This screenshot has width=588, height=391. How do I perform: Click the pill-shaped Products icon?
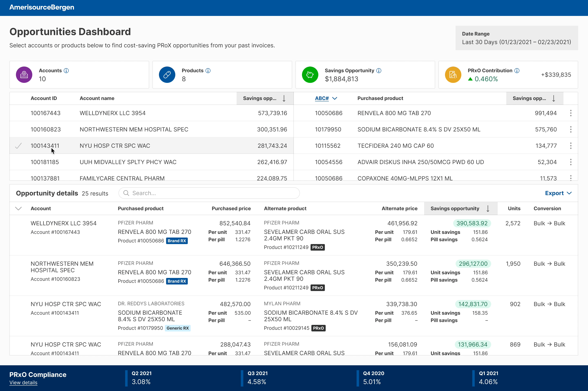point(167,74)
